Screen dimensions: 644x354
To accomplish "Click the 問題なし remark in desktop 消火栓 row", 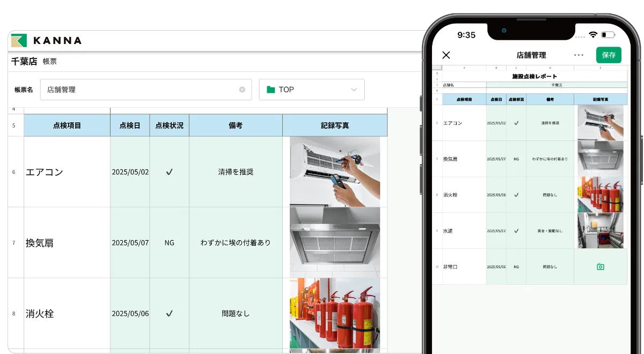I will (236, 314).
